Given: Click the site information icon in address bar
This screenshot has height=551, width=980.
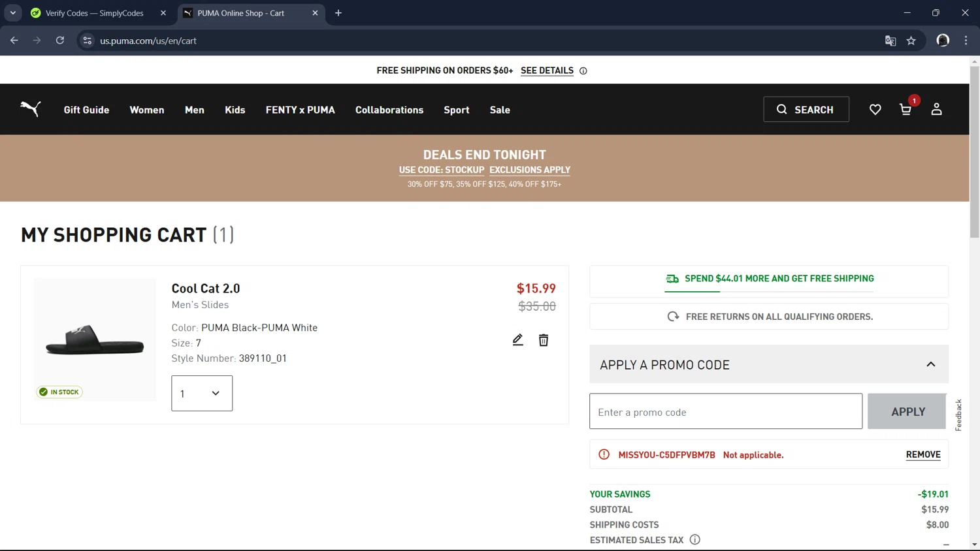Looking at the screenshot, I should click(x=87, y=40).
